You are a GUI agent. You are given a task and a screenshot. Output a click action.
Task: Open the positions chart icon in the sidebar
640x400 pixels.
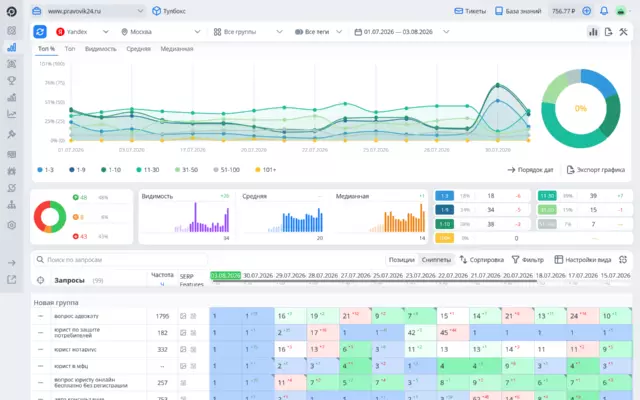(x=11, y=47)
